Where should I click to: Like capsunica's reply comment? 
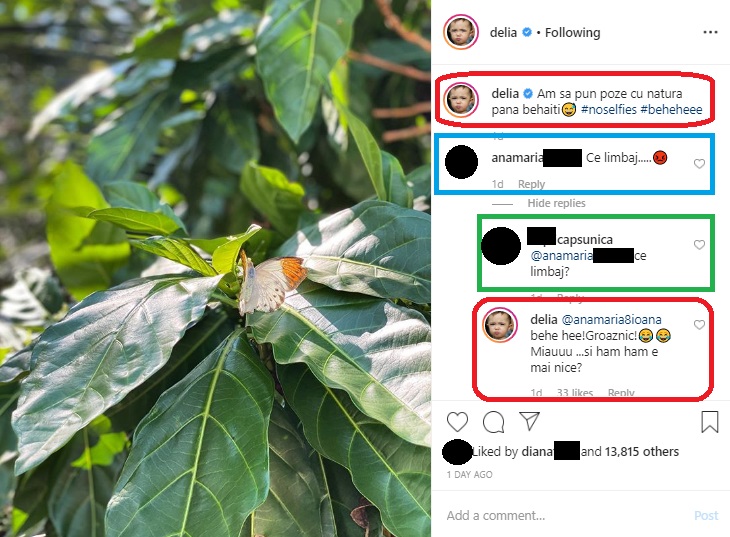coord(699,245)
